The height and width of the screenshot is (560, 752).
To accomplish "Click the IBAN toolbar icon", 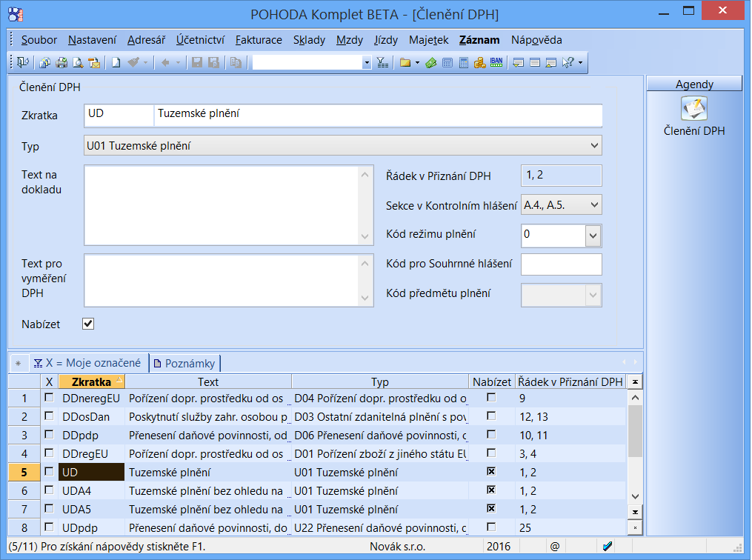I will 496,62.
